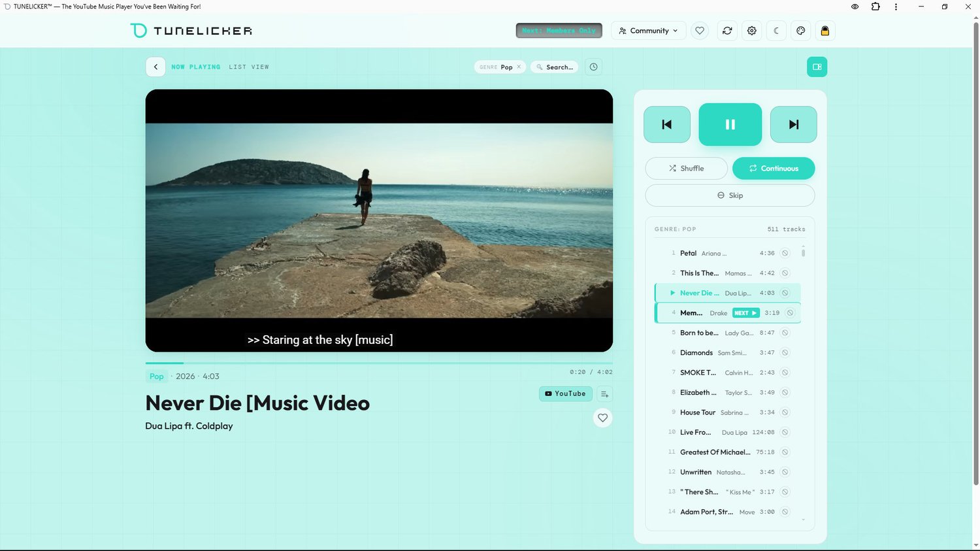
Task: Select track This Is The... by Mamas
Action: [727, 273]
